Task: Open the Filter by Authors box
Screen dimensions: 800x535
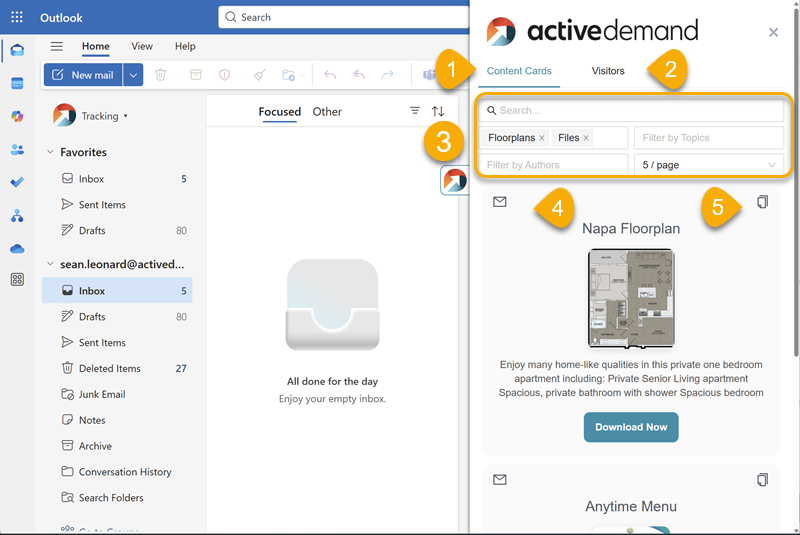Action: (553, 165)
